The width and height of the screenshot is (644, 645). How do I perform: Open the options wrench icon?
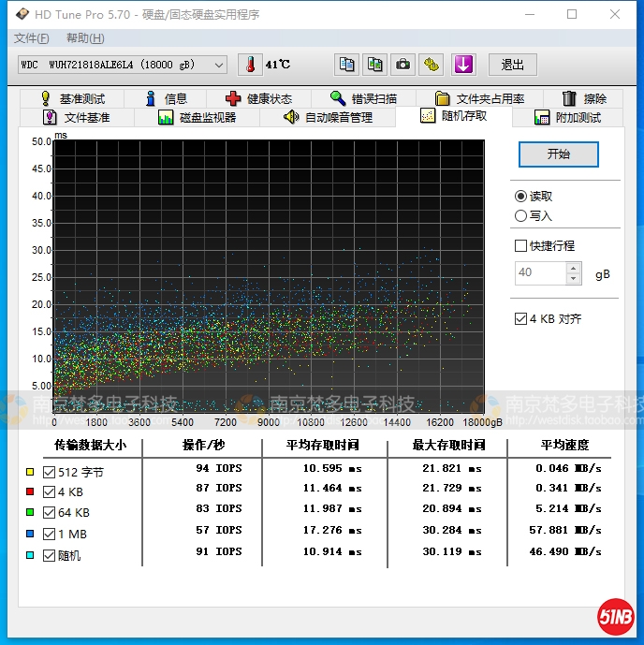[431, 65]
